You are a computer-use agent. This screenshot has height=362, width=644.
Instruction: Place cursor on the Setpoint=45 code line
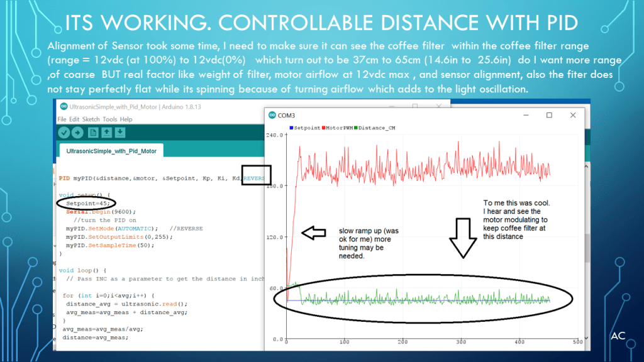[x=88, y=204]
